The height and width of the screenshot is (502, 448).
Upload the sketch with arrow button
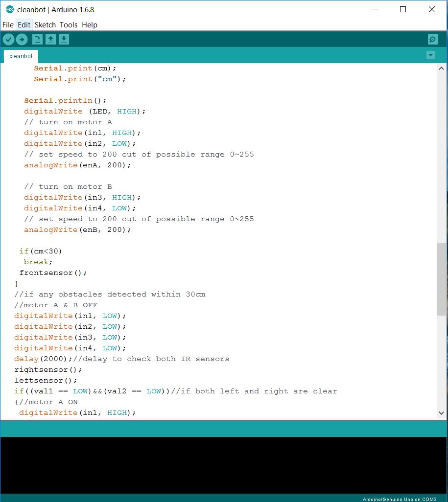click(22, 39)
